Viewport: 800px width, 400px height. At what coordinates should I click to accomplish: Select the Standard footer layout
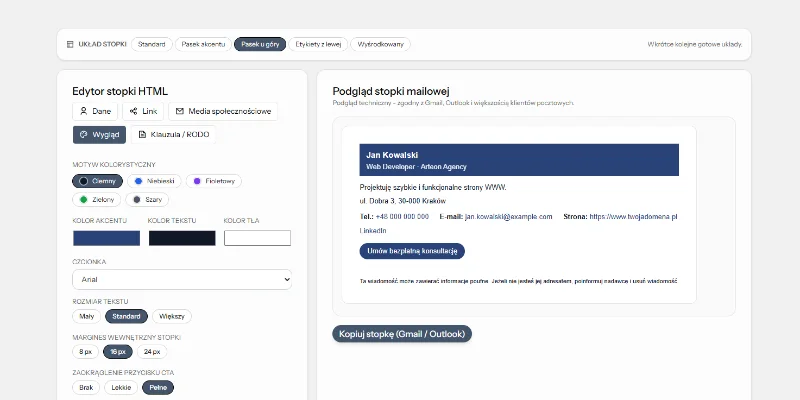pos(151,44)
